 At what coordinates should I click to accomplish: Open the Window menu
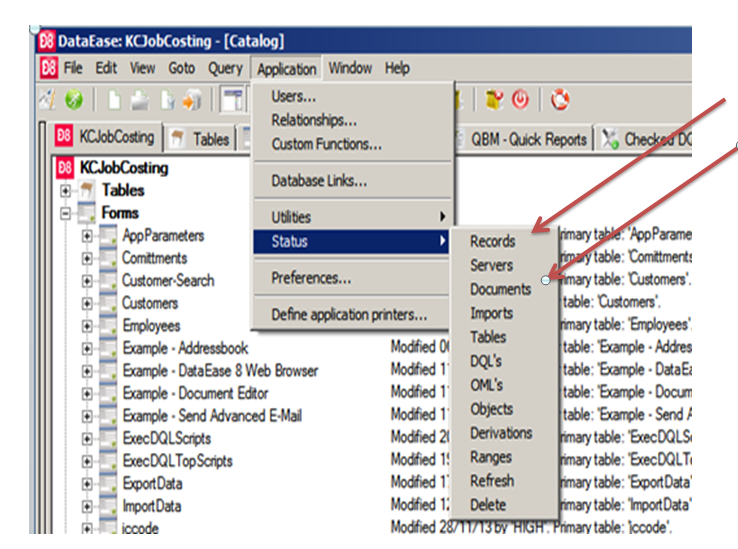(x=350, y=68)
